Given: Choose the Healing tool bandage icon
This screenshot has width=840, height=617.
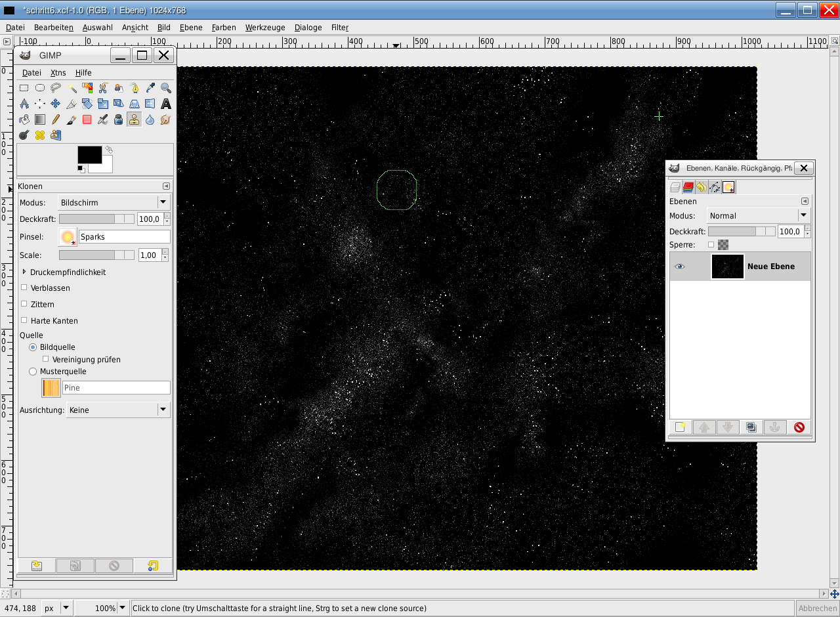Looking at the screenshot, I should coord(40,135).
